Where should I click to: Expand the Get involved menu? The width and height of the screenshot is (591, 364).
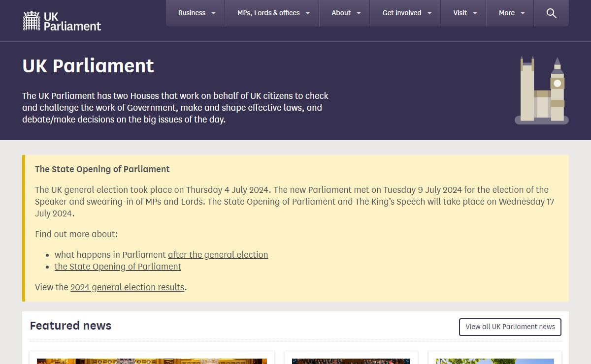point(405,13)
